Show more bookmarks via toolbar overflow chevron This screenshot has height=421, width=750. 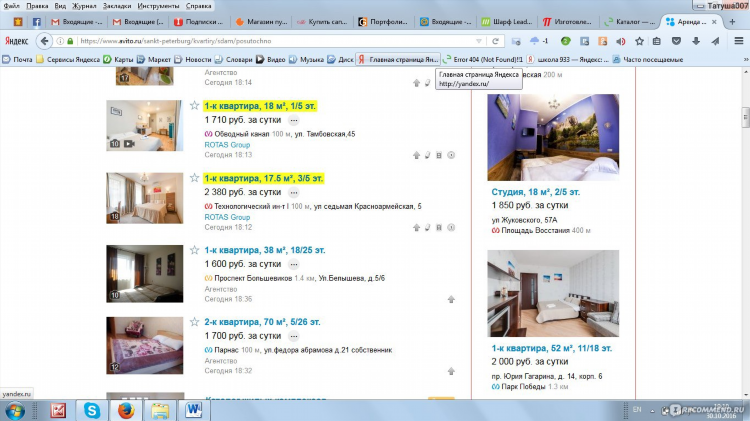(746, 59)
